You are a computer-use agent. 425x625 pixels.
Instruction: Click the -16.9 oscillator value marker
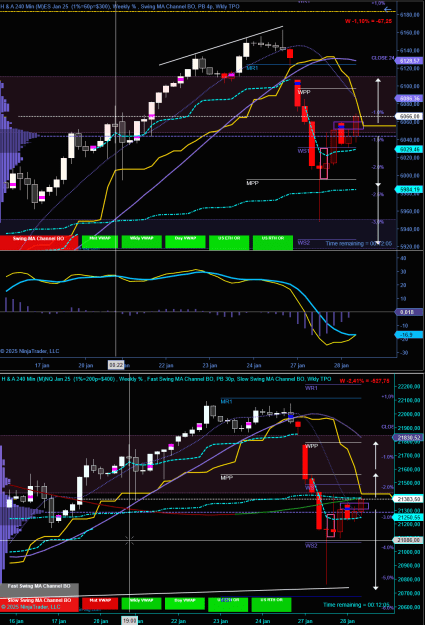[x=409, y=334]
